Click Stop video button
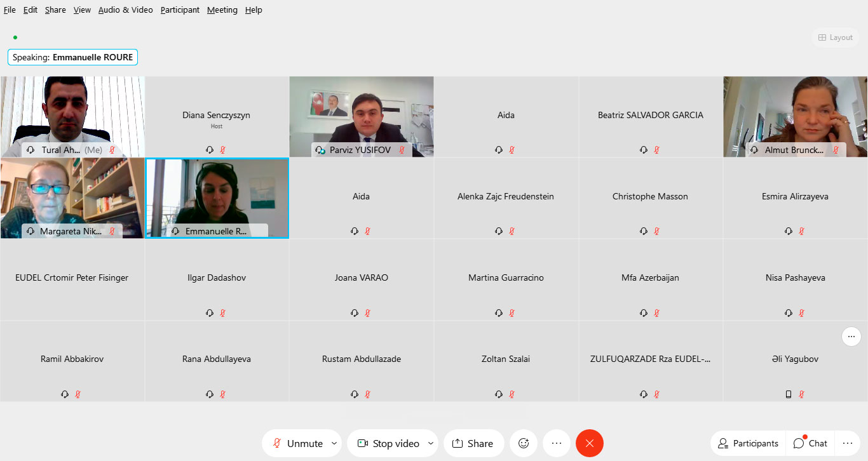This screenshot has height=461, width=868. tap(388, 443)
